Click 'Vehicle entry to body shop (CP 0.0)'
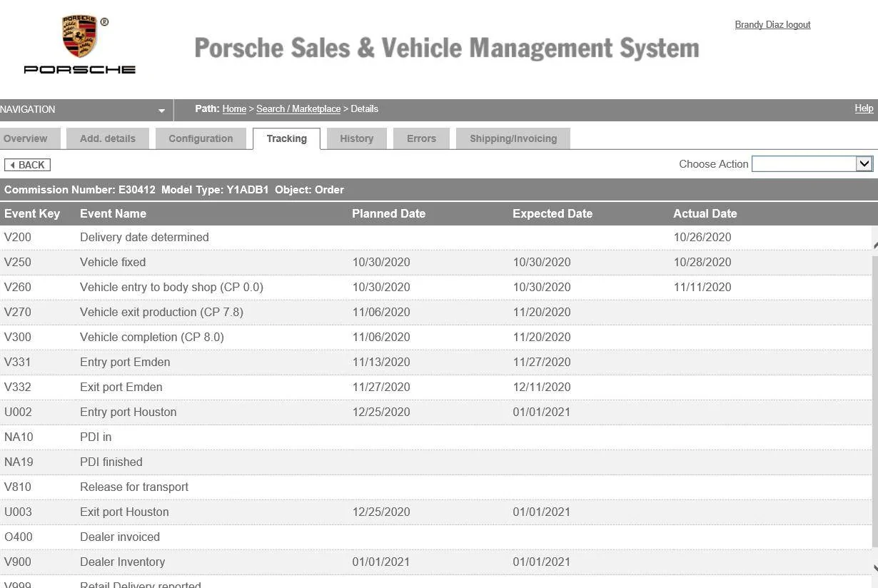The width and height of the screenshot is (878, 588). click(171, 287)
